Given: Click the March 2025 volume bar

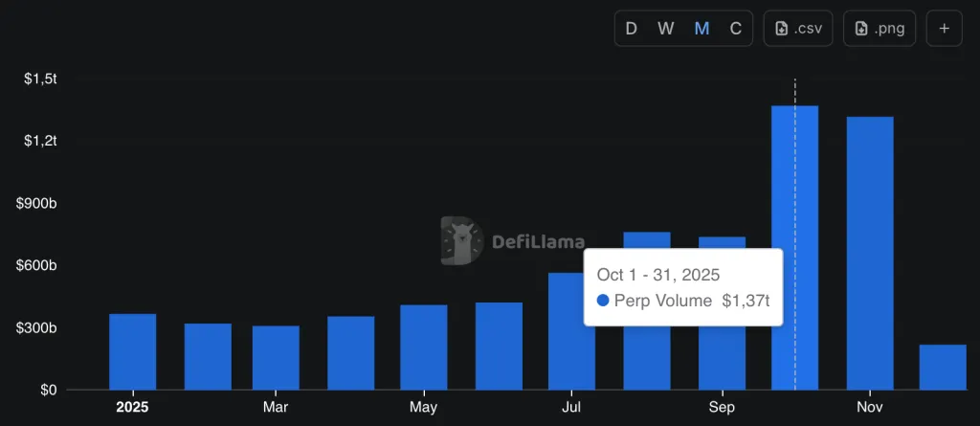Looking at the screenshot, I should 276,358.
